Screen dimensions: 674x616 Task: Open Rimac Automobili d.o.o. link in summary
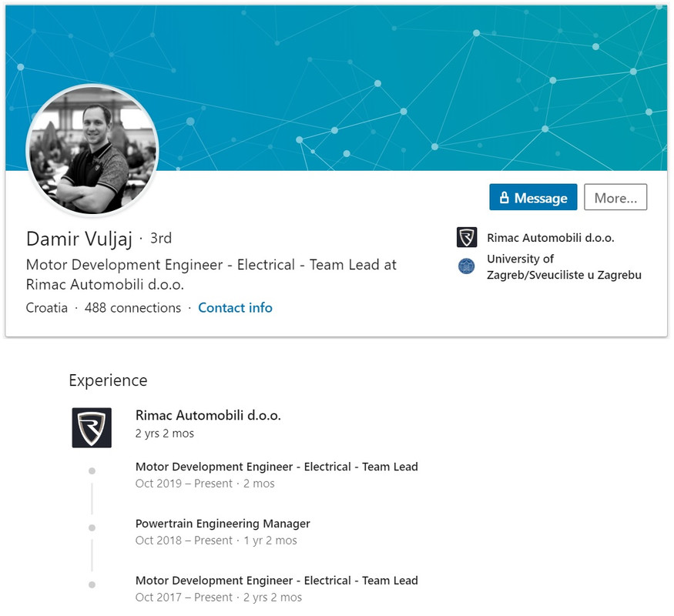(551, 238)
